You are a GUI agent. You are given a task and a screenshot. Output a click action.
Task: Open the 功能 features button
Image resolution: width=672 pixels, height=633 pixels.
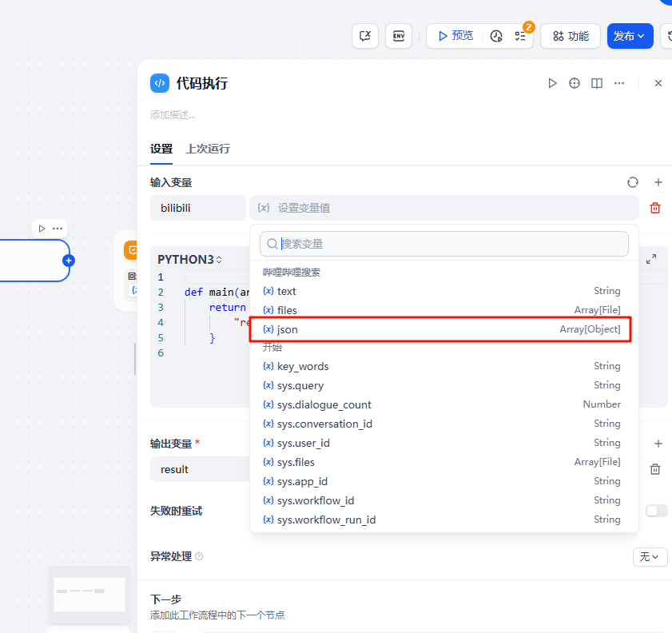coord(571,36)
